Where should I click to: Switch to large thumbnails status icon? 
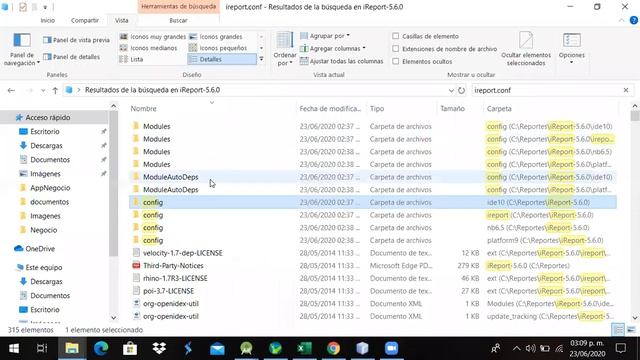tap(631, 329)
